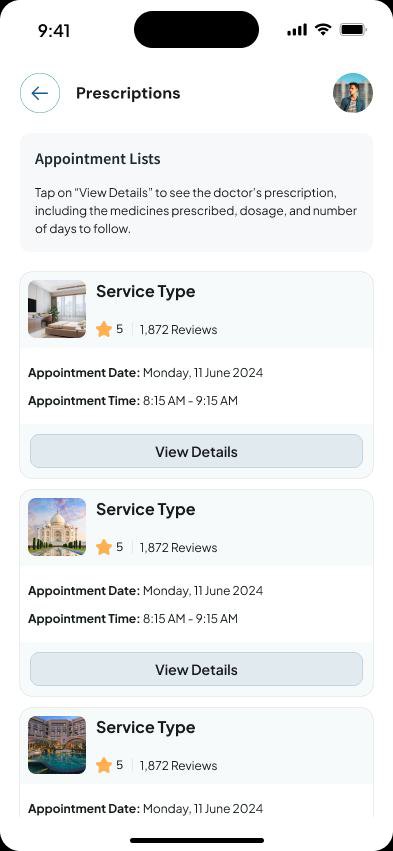Screen dimensions: 393x851
Task: Open View Details in first appointment card
Action: pyautogui.click(x=196, y=452)
